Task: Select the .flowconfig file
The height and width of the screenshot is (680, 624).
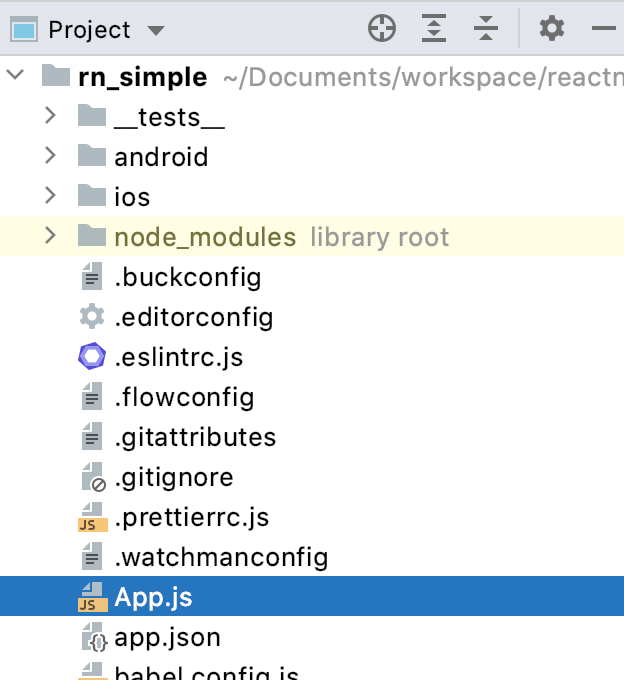Action: pos(184,397)
